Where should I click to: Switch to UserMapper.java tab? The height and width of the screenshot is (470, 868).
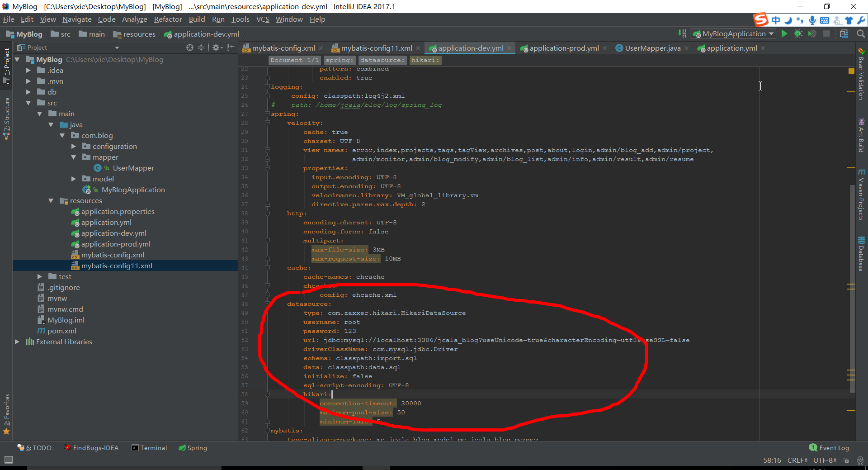click(652, 48)
